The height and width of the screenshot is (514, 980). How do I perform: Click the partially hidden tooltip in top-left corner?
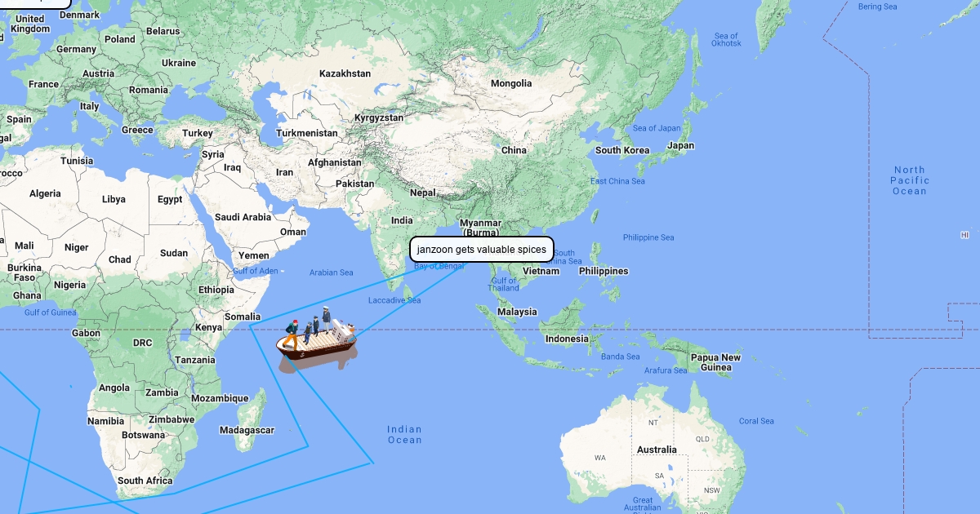[x=35, y=3]
